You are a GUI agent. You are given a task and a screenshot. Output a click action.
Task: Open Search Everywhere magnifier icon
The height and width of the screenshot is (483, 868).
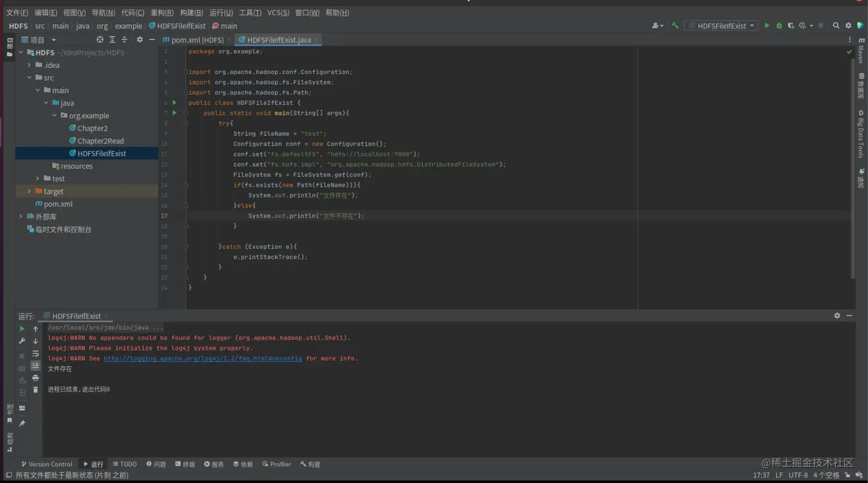(x=836, y=26)
